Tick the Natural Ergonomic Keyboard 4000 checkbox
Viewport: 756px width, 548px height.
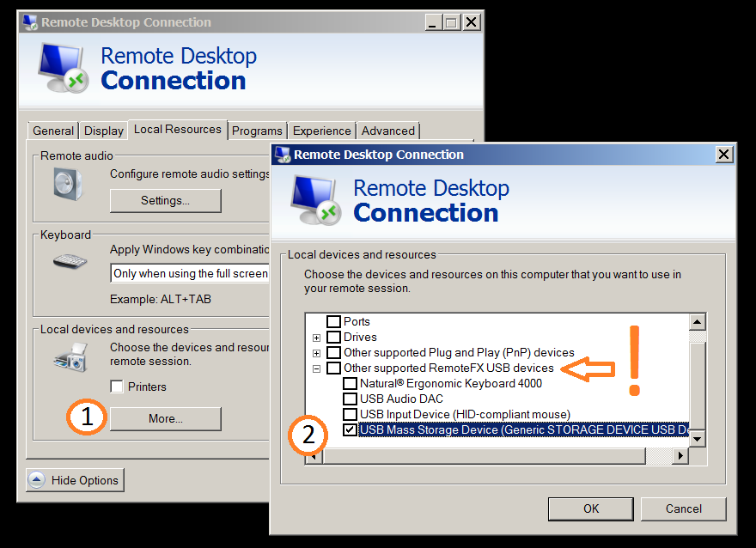pos(350,383)
